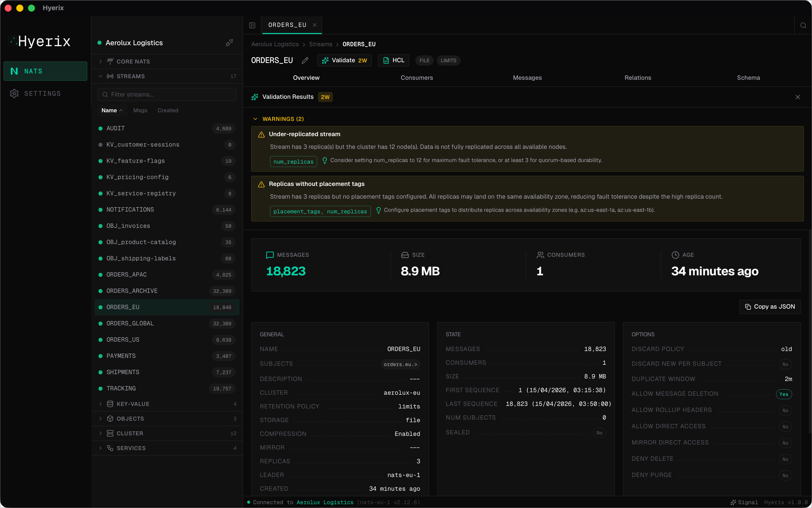Click the Services icon in tree
812x508 pixels.
click(110, 448)
